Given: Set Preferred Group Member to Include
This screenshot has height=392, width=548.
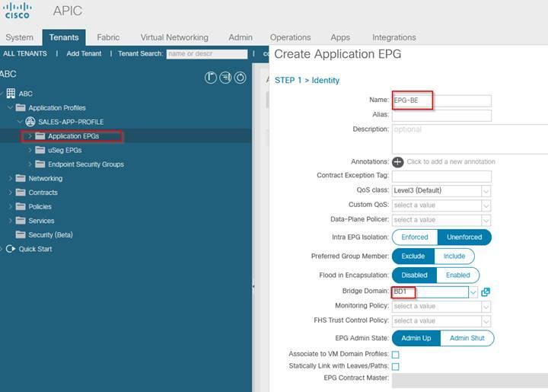Looking at the screenshot, I should tap(454, 256).
